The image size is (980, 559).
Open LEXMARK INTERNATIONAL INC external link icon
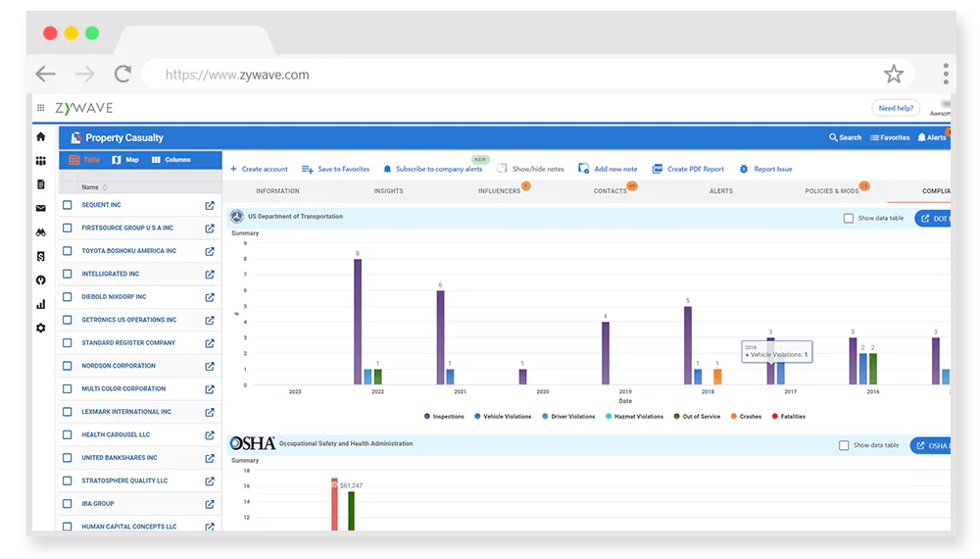pos(210,413)
